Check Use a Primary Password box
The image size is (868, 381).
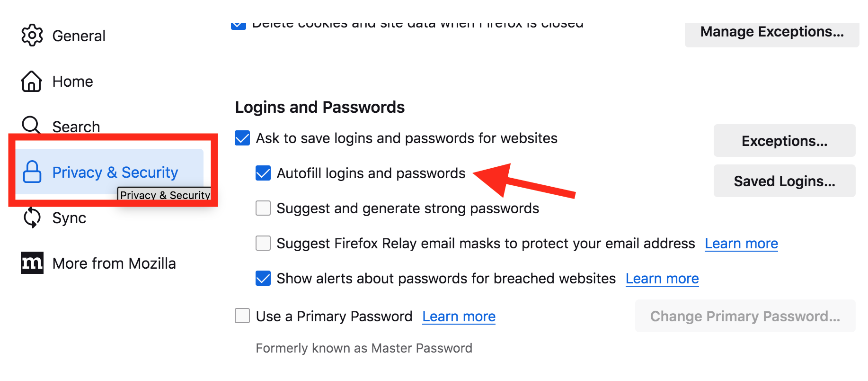click(242, 316)
